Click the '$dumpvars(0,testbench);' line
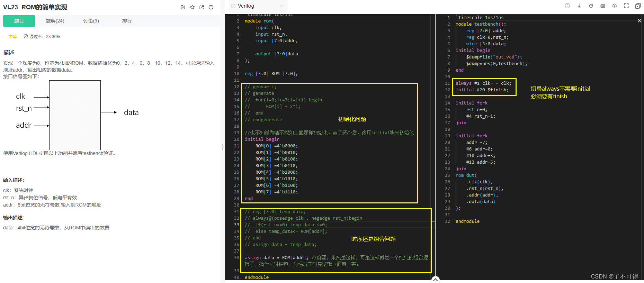644x283 pixels. click(497, 64)
